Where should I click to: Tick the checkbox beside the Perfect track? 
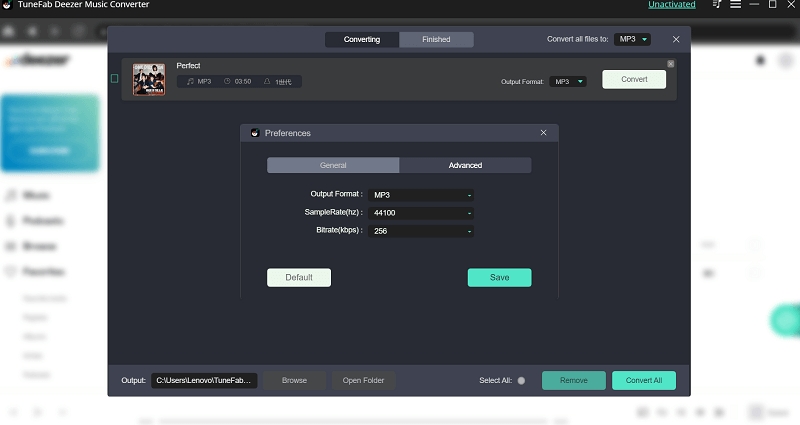[x=114, y=79]
